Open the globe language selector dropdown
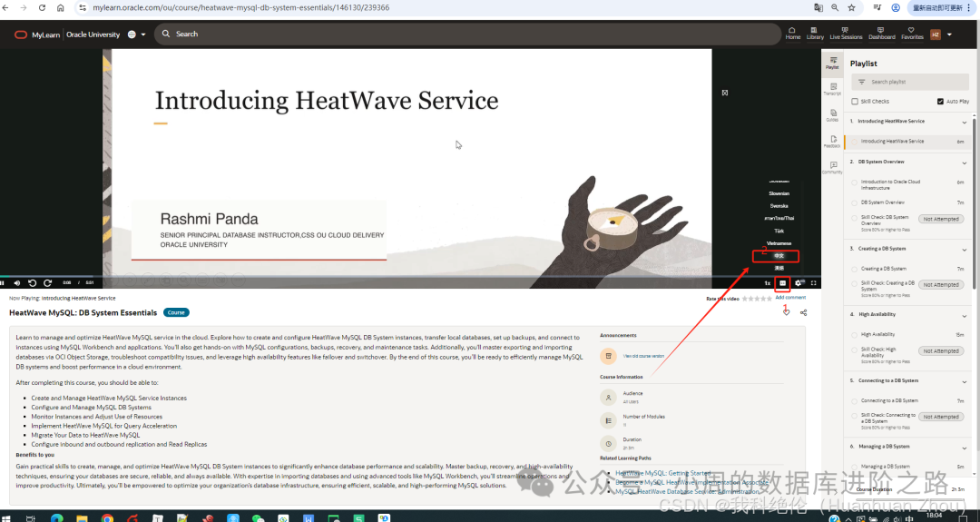This screenshot has height=522, width=980. 135,34
